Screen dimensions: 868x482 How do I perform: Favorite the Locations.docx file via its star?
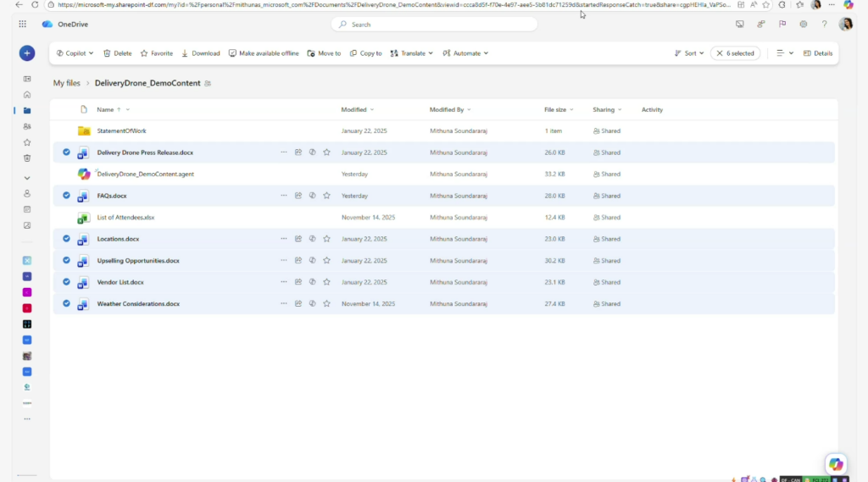point(326,239)
